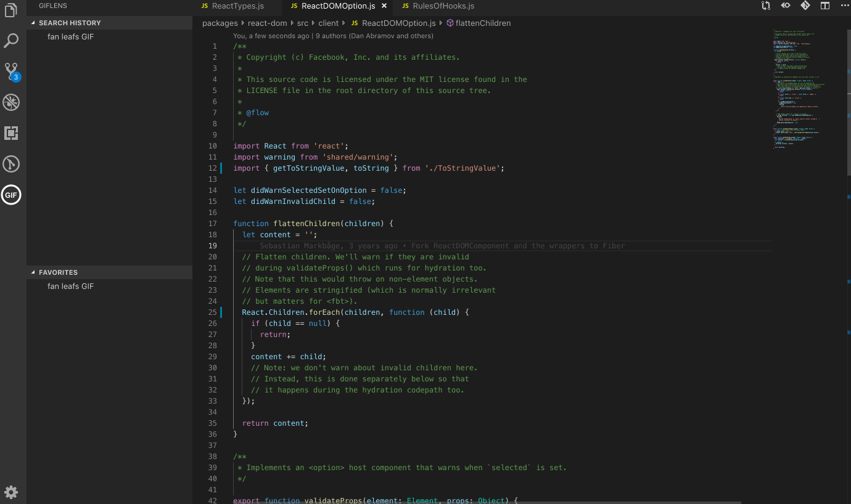Open the Manage gear menu
851x504 pixels.
pos(11,492)
